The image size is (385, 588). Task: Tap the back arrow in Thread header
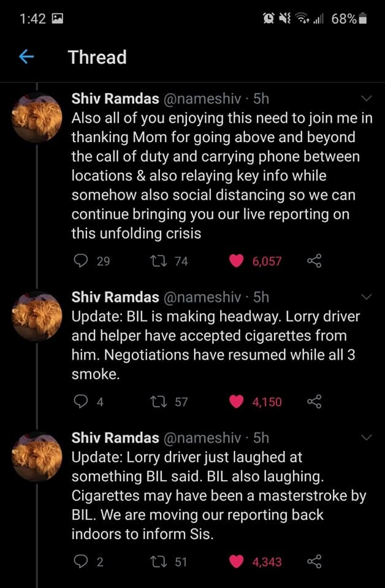tap(26, 57)
